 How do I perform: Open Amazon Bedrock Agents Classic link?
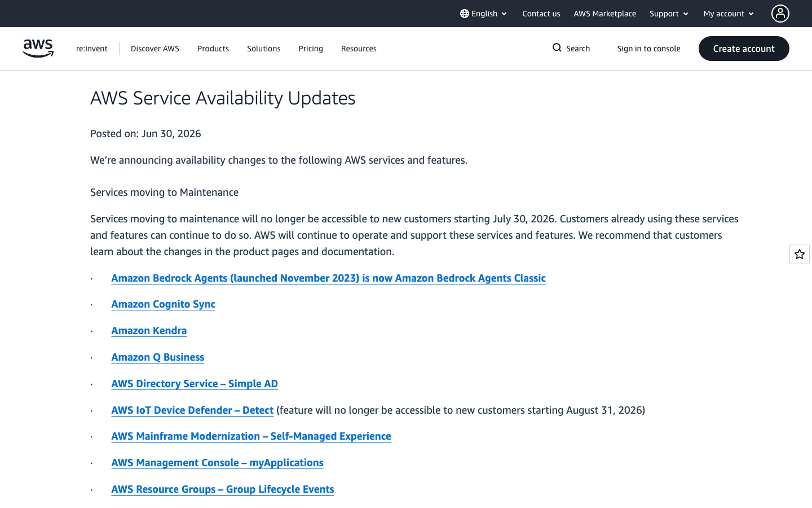tap(329, 278)
